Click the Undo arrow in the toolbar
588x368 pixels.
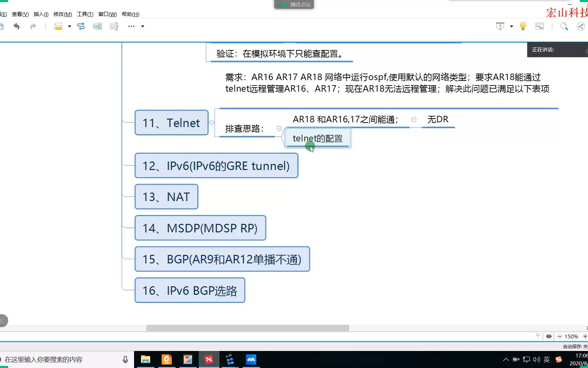(16, 26)
